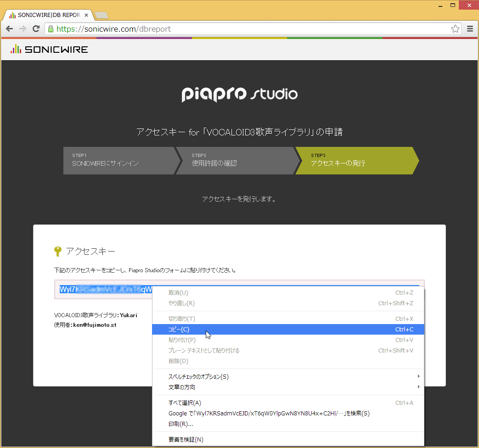Choose 印刷(R)... in the context menu

(x=288, y=424)
